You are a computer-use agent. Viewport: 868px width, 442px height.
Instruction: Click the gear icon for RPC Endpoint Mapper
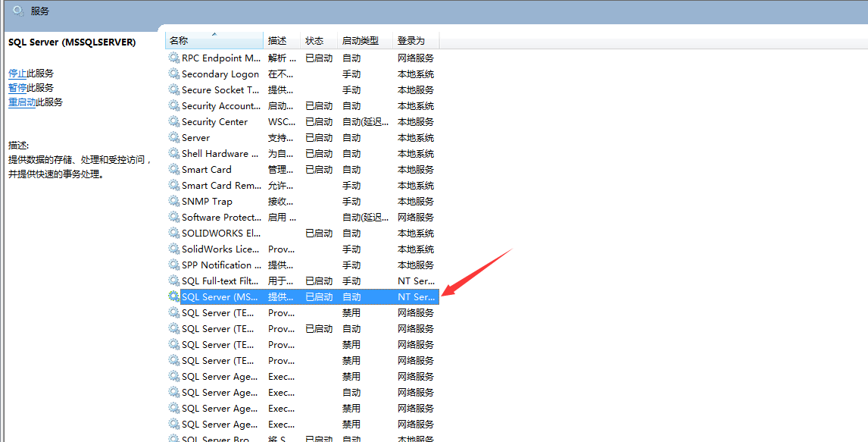[173, 58]
